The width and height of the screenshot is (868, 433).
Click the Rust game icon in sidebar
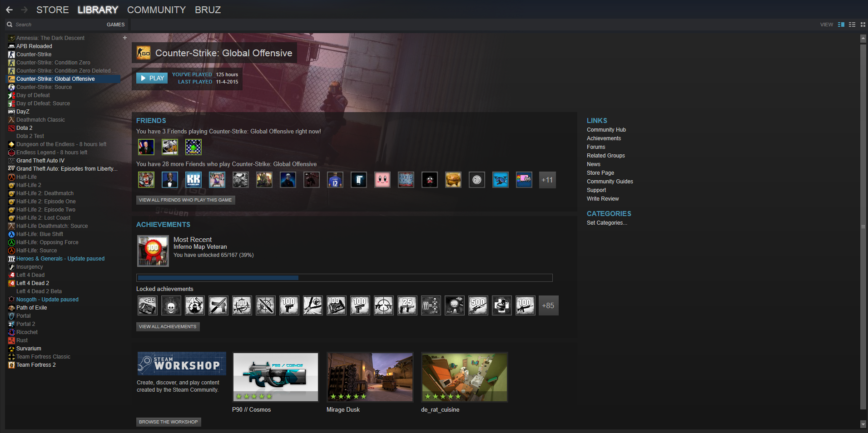[12, 340]
